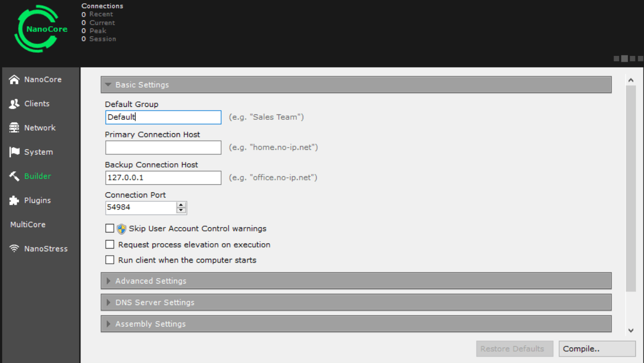The height and width of the screenshot is (363, 644).
Task: Click the Connection Port number field
Action: [141, 208]
